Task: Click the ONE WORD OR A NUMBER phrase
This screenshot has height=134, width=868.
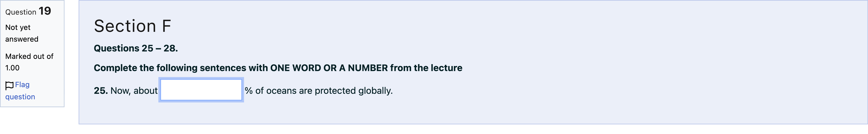Action: coord(329,68)
